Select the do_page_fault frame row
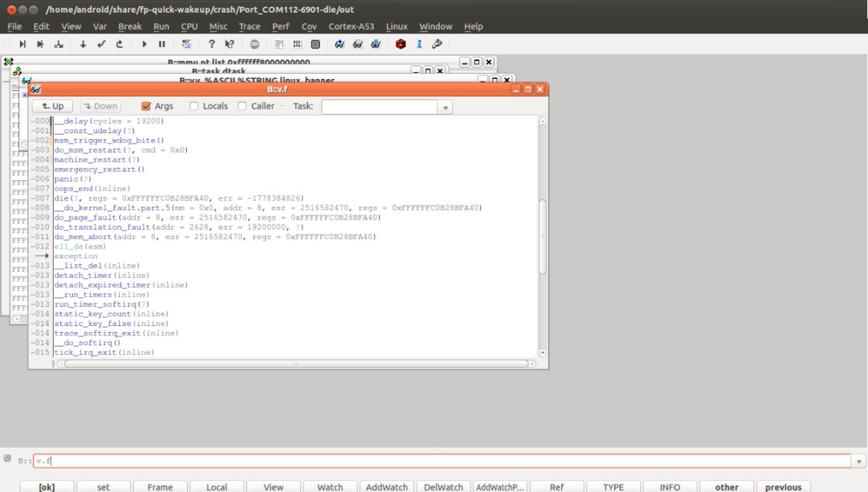Viewport: 868px width, 492px height. [x=217, y=217]
